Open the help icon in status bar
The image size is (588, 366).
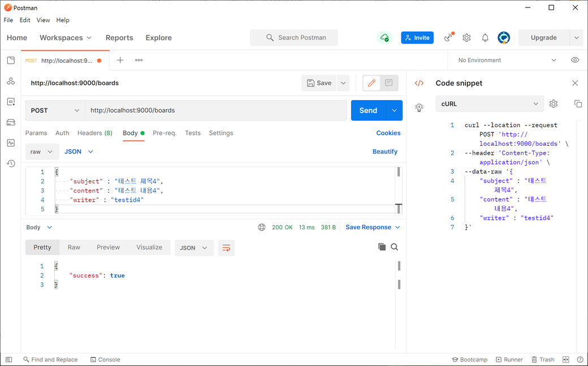point(580,360)
